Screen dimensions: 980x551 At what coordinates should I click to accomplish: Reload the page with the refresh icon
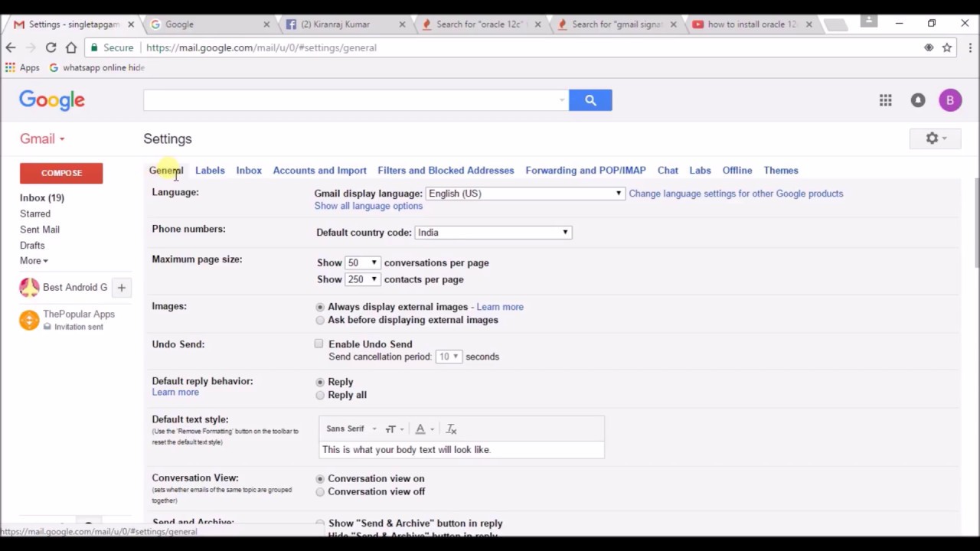tap(51, 47)
